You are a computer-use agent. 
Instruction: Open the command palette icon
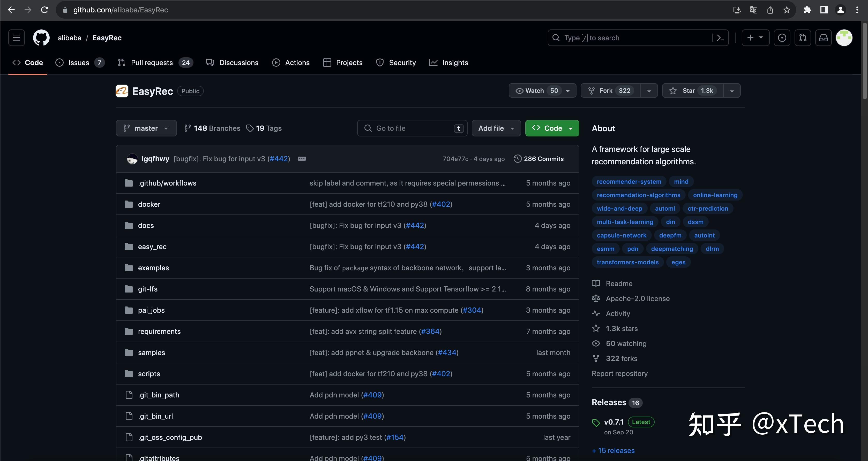pos(720,38)
